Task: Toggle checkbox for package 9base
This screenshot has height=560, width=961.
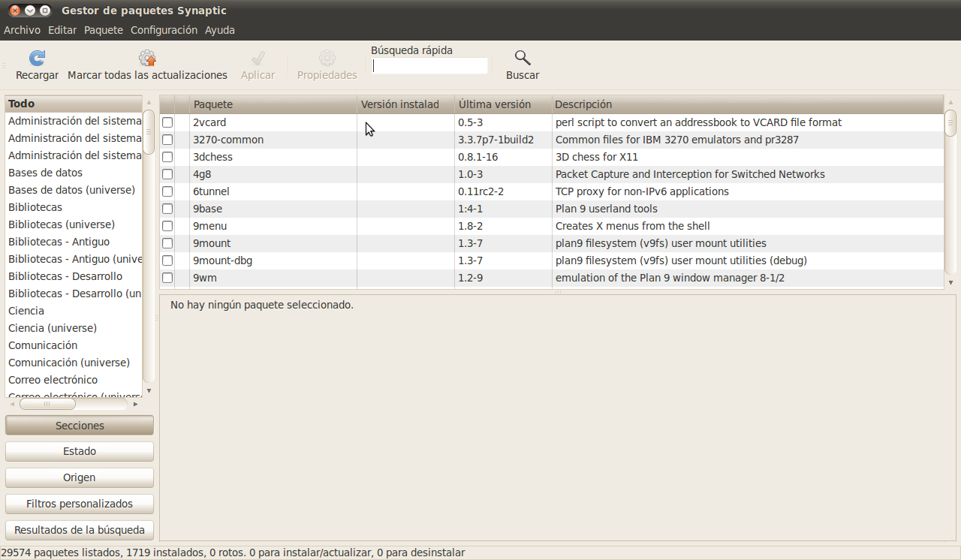Action: 167,209
